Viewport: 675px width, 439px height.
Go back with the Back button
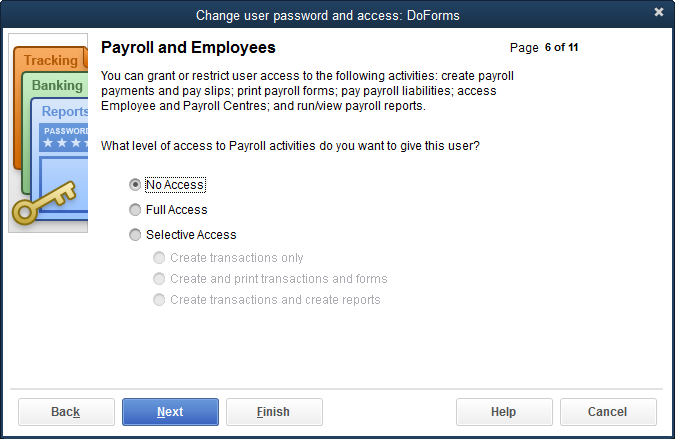tap(66, 412)
